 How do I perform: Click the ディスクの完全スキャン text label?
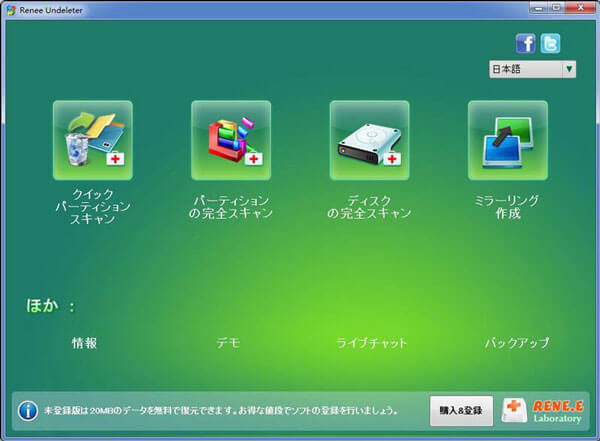[369, 206]
